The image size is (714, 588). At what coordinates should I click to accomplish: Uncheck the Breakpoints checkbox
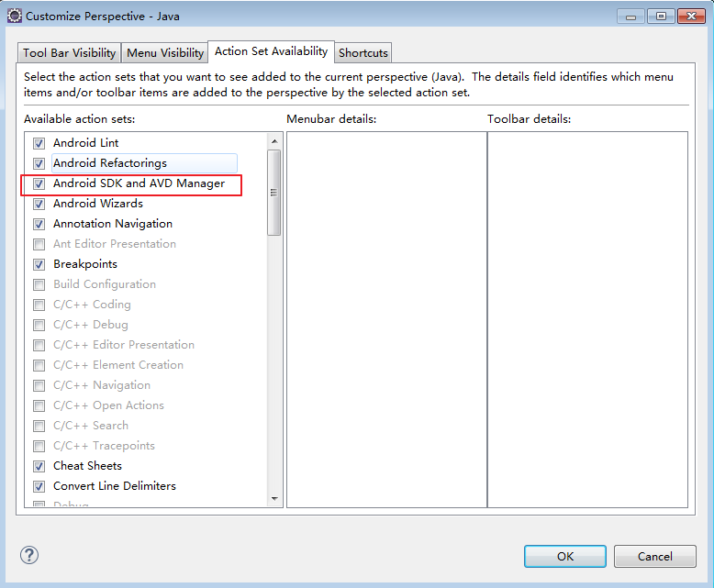point(39,264)
